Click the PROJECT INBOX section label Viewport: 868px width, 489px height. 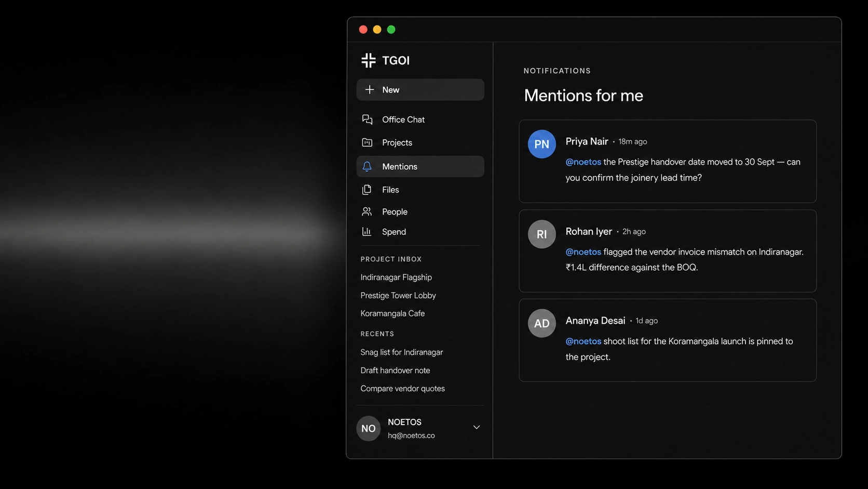coord(391,259)
